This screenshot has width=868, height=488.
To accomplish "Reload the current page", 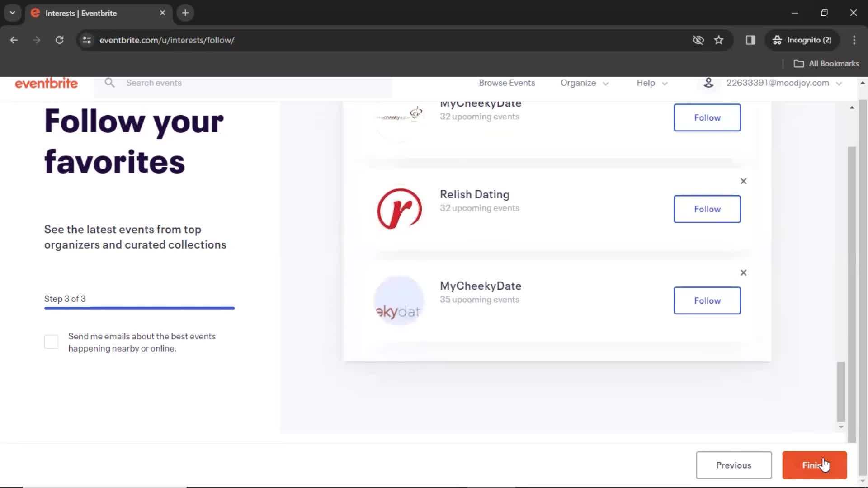I will (x=59, y=40).
